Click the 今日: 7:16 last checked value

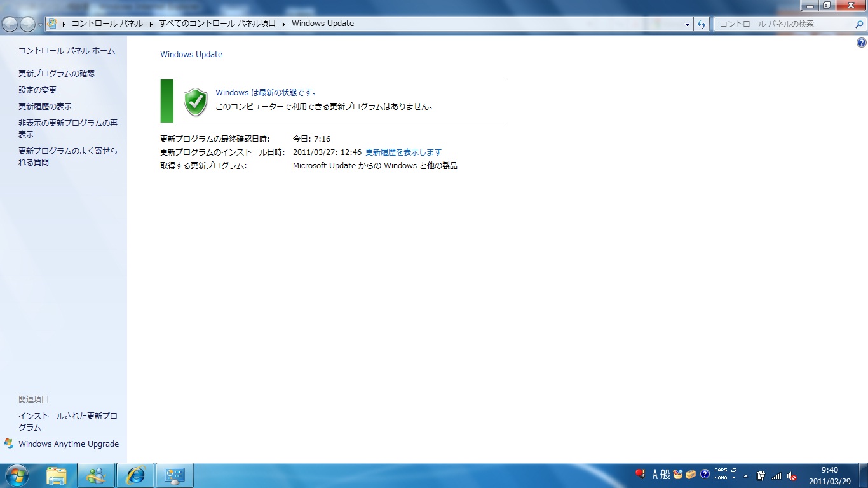click(x=311, y=139)
